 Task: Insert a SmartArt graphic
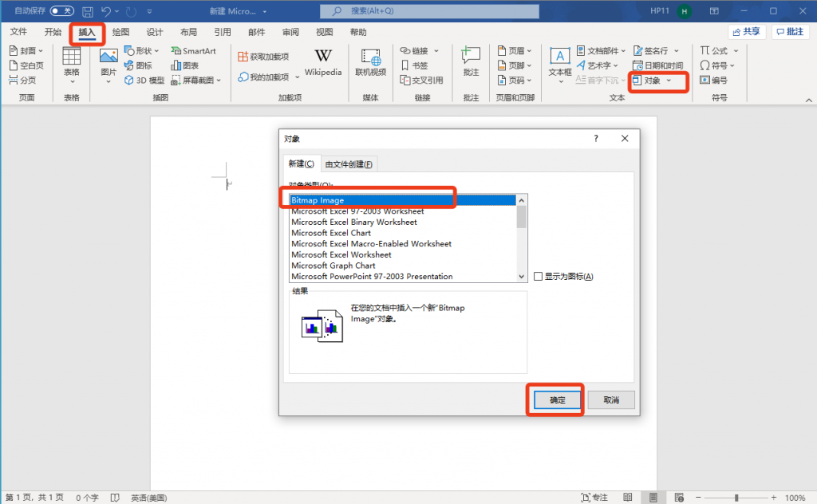tap(193, 51)
